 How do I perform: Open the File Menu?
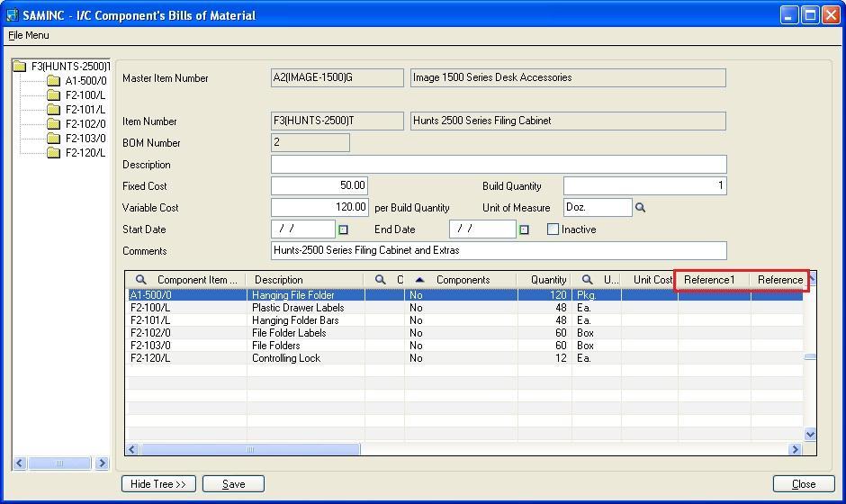(x=29, y=35)
